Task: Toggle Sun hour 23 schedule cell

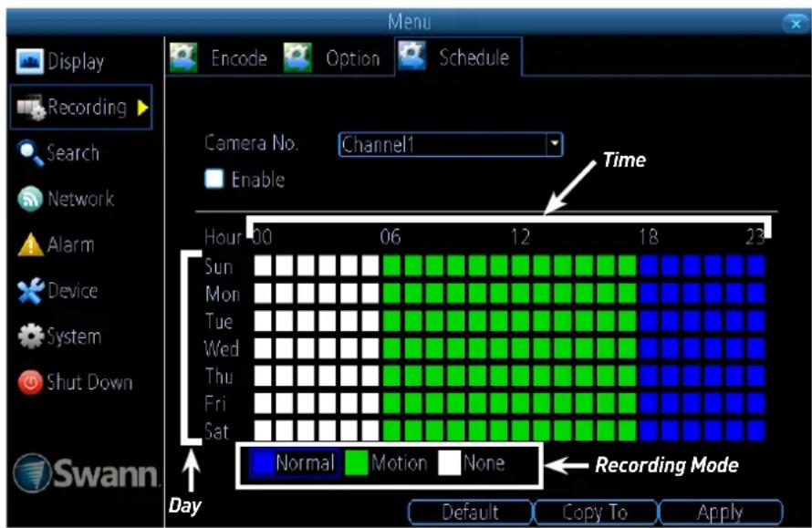Action: 755,265
